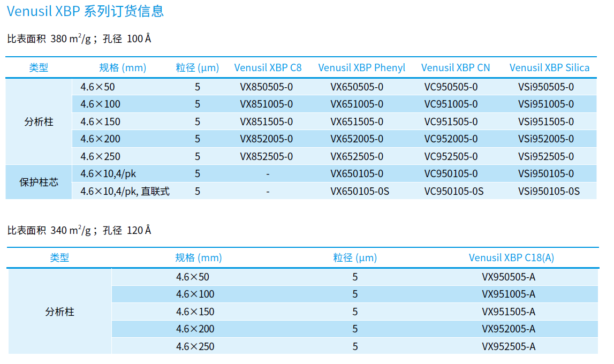Select part number VC951505-0
The image size is (614, 364).
[451, 122]
